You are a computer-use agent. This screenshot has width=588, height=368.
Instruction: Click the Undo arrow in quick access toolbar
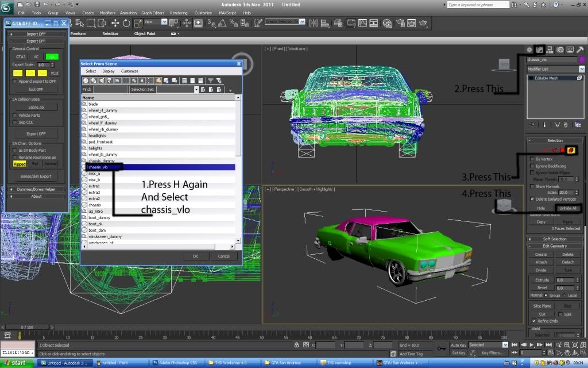[46, 5]
